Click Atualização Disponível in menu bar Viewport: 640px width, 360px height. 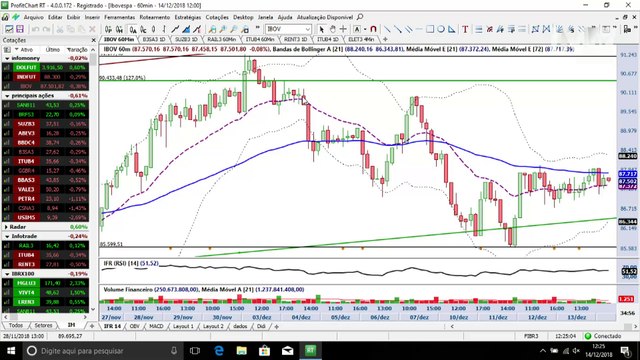coord(325,17)
